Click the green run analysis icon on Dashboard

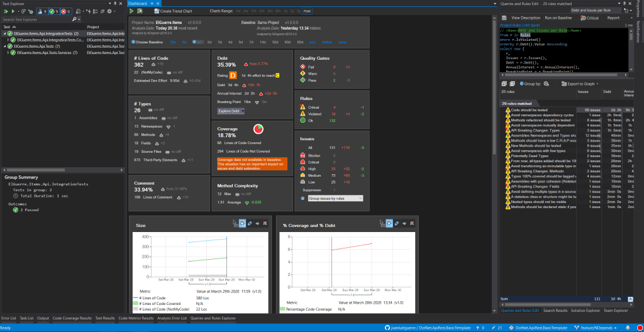pos(131,11)
